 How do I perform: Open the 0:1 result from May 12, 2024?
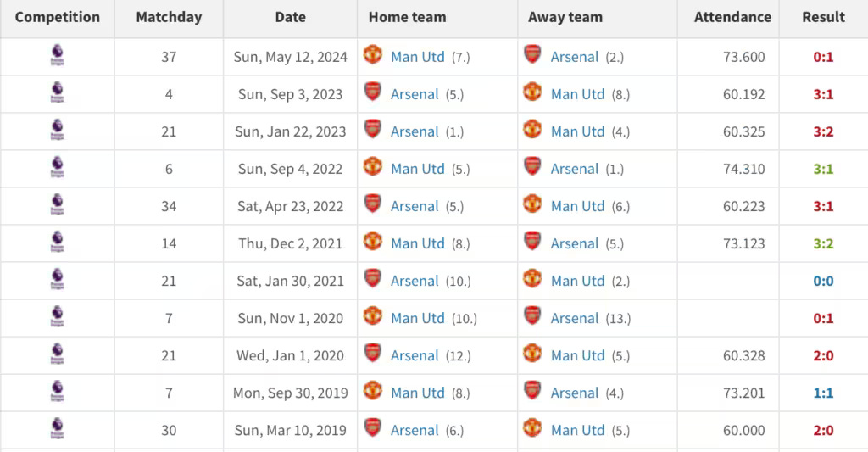click(823, 57)
